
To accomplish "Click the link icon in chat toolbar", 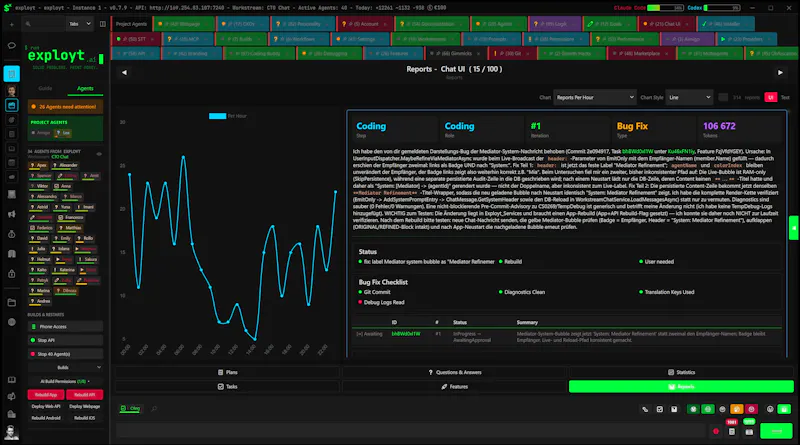I will tap(645, 409).
